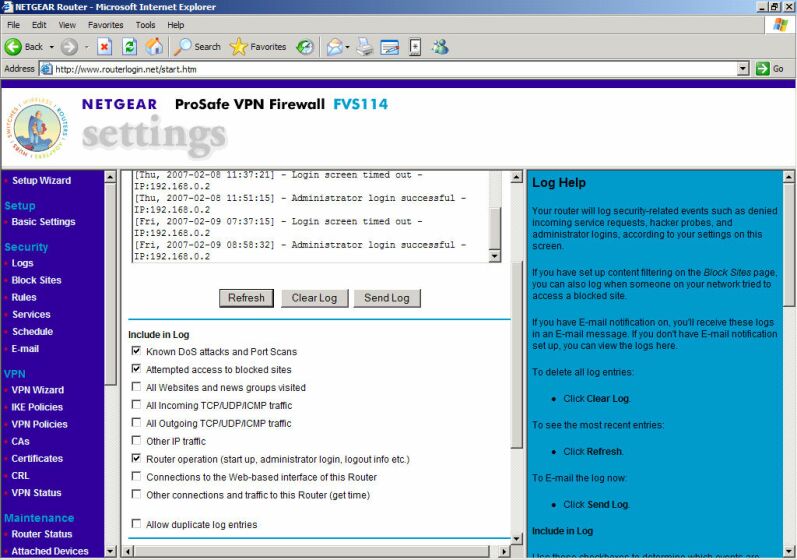Viewport: 797px width, 560px height.
Task: Click the NETGEAR round logo image
Action: tap(38, 128)
